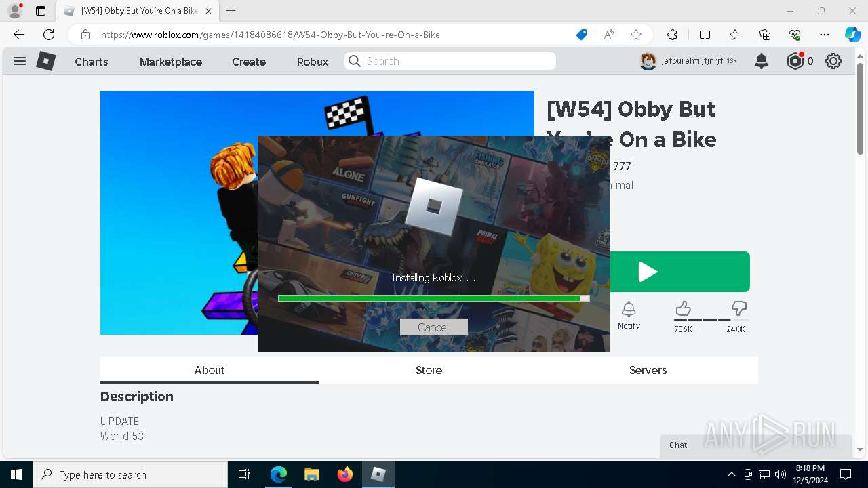Open the Copilot sidebar
868x488 pixels.
coord(852,35)
